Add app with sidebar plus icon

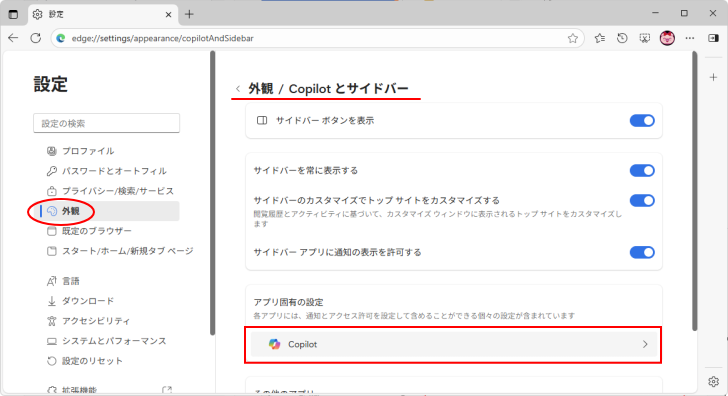pyautogui.click(x=714, y=77)
